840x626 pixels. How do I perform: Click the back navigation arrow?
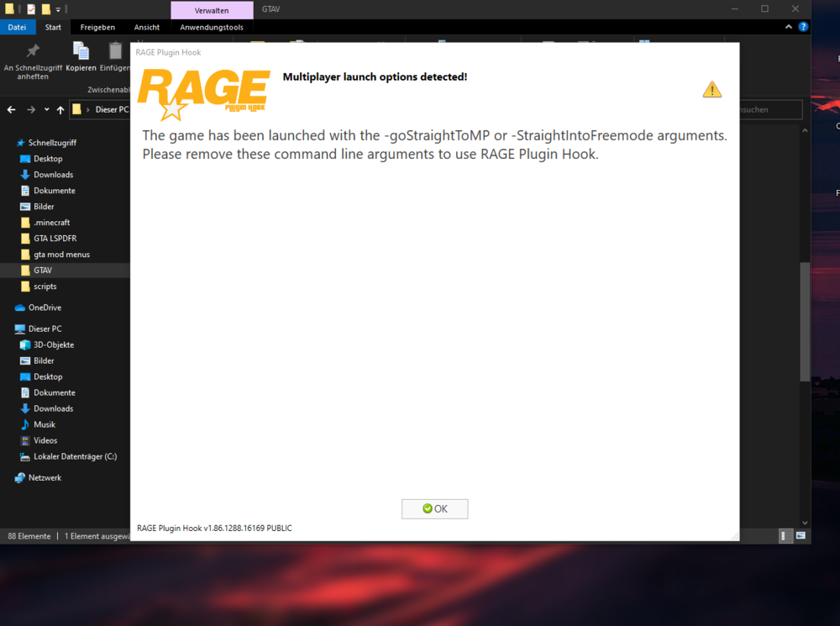click(10, 109)
